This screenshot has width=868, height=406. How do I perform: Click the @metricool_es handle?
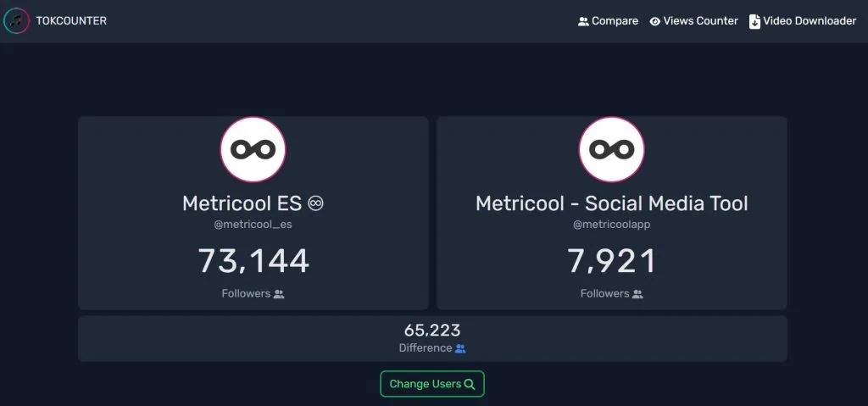(x=253, y=225)
